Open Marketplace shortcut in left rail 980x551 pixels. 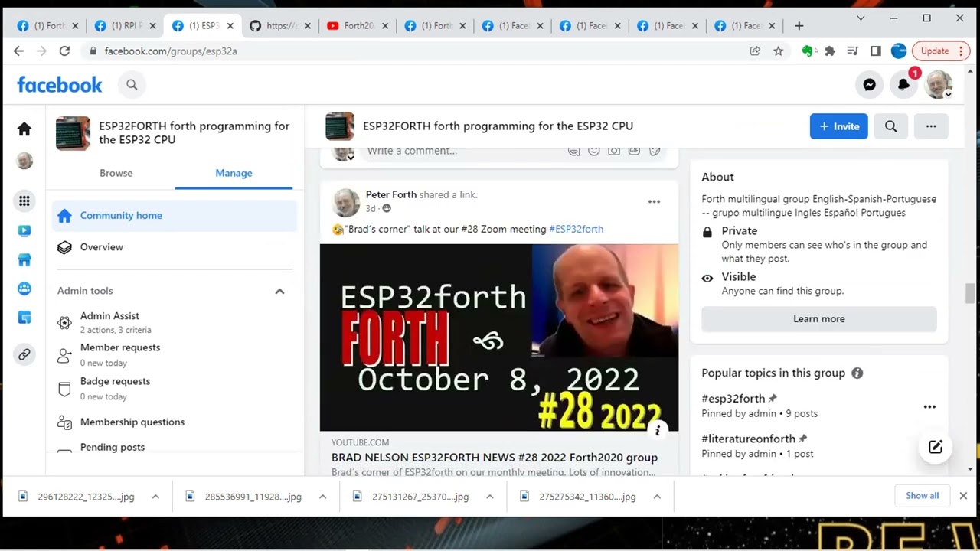(x=24, y=259)
